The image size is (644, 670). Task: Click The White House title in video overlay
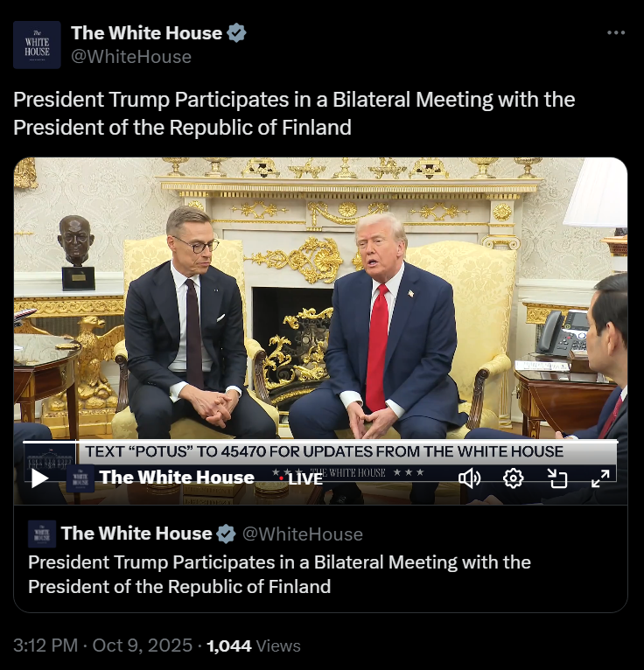pos(177,478)
